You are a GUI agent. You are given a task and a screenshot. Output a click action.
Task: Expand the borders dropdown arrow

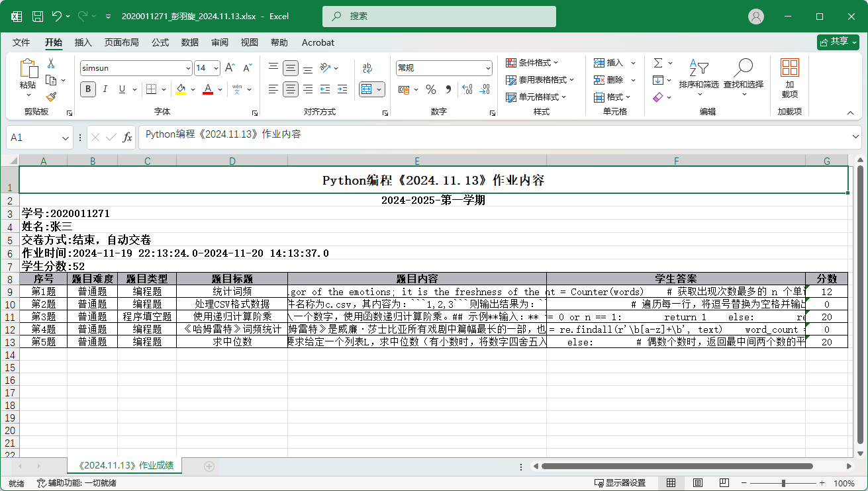tap(163, 89)
